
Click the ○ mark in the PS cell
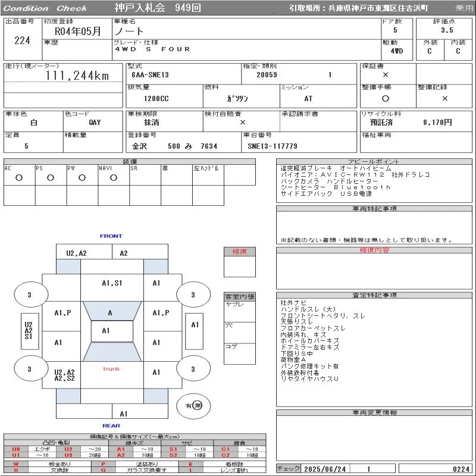[x=51, y=177]
